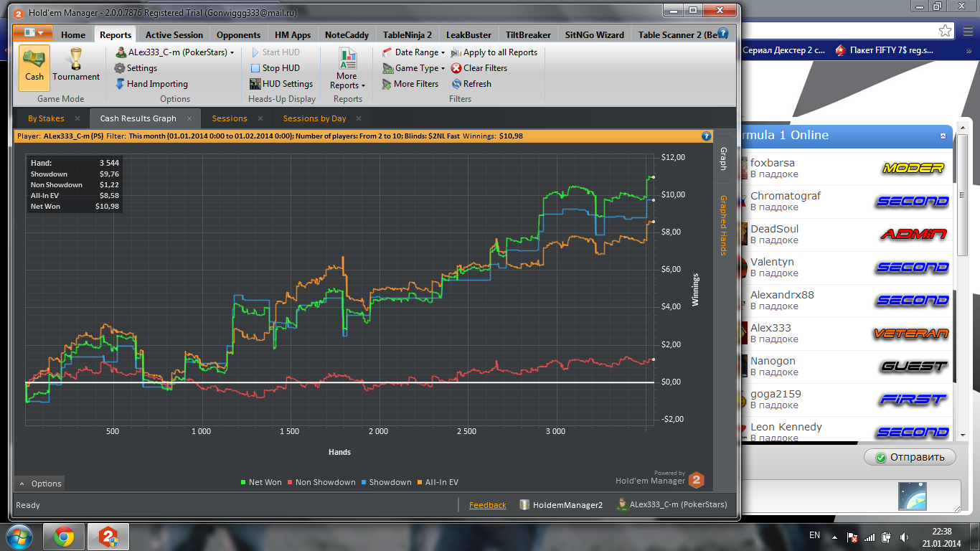Open Пакет FIFTY 7$ bookmark
The height and width of the screenshot is (551, 980).
885,51
